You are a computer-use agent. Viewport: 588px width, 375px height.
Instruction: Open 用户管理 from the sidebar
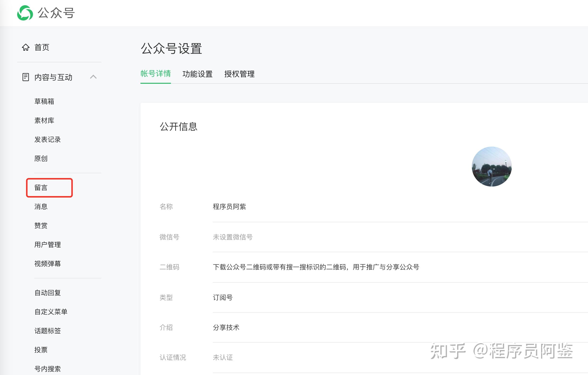[47, 245]
